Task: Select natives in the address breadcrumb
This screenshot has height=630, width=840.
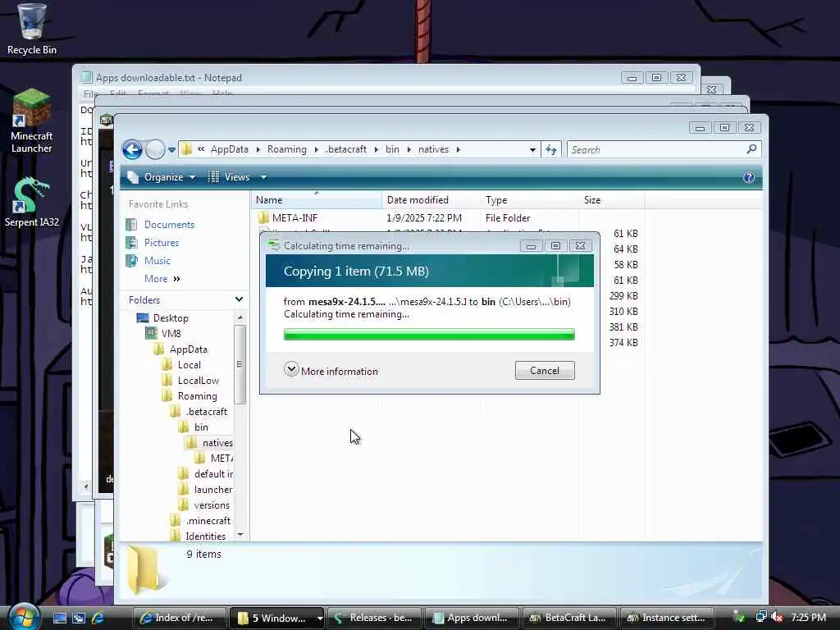Action: (x=433, y=149)
